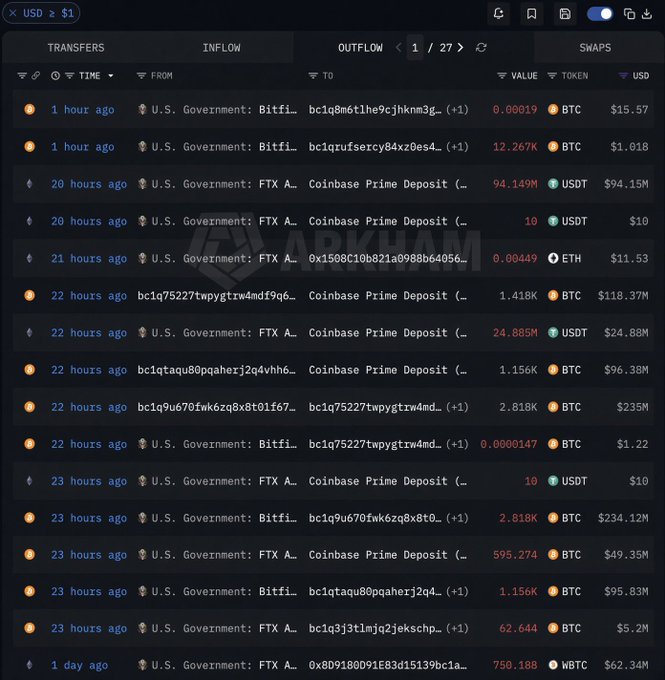Viewport: 665px width, 680px height.
Task: Click the chain filter icon in header
Action: [22, 76]
